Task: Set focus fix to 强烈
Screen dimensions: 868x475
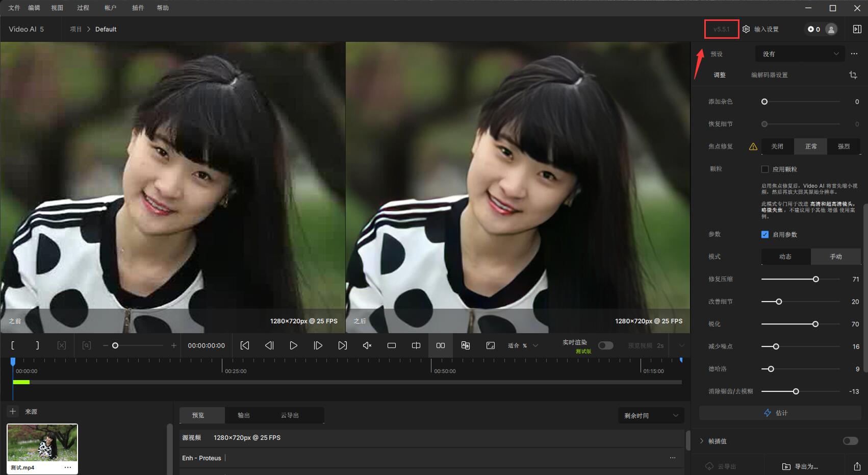Action: [844, 146]
